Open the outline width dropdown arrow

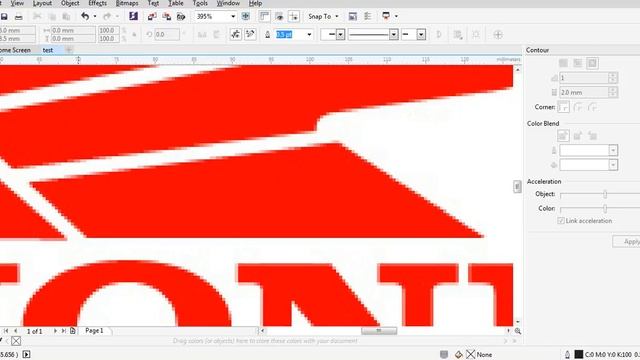tap(309, 35)
